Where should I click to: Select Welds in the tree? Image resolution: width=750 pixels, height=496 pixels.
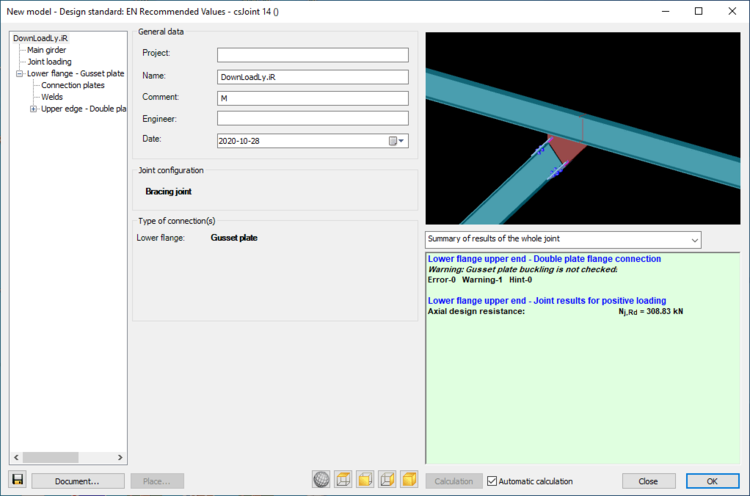tap(52, 97)
